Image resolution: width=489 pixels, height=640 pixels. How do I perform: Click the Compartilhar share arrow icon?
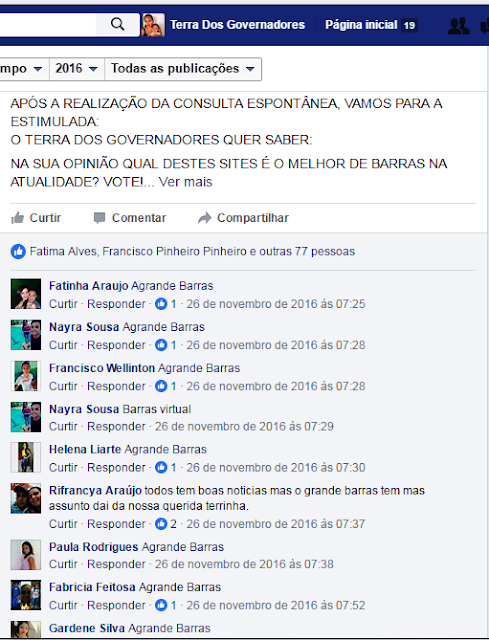(x=204, y=218)
